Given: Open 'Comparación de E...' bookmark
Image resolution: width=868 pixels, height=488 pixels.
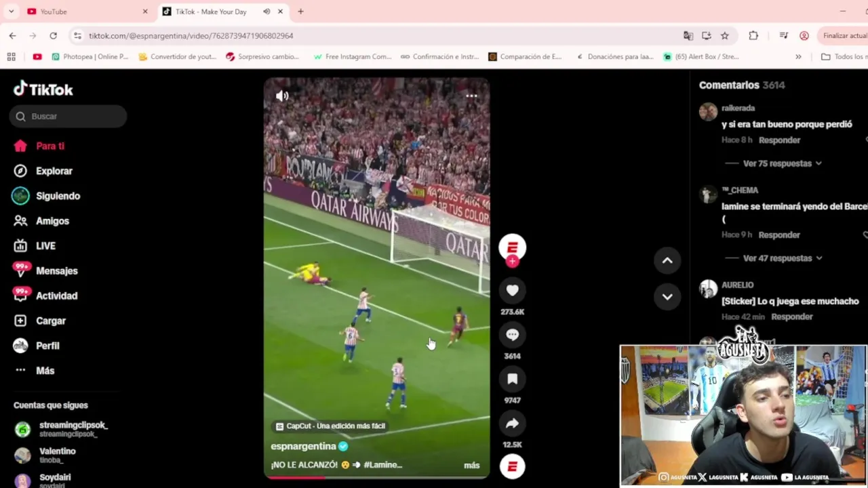Looking at the screenshot, I should click(526, 57).
